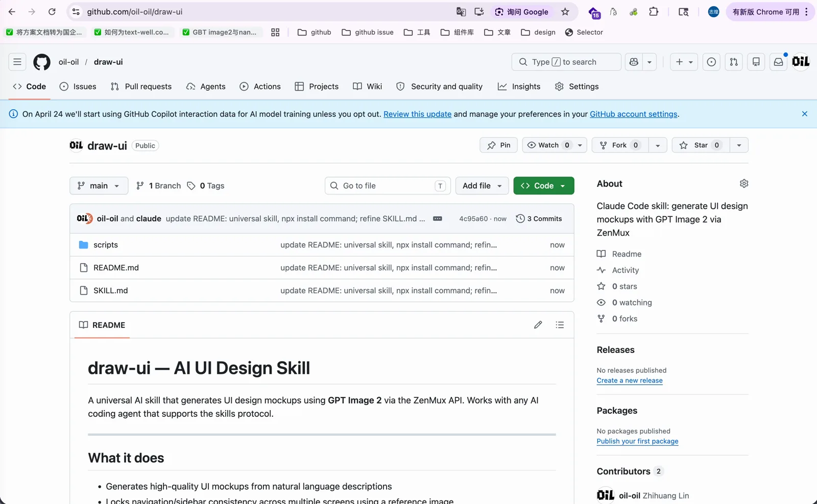817x504 pixels.
Task: View the 0 Tags list
Action: pyautogui.click(x=206, y=186)
